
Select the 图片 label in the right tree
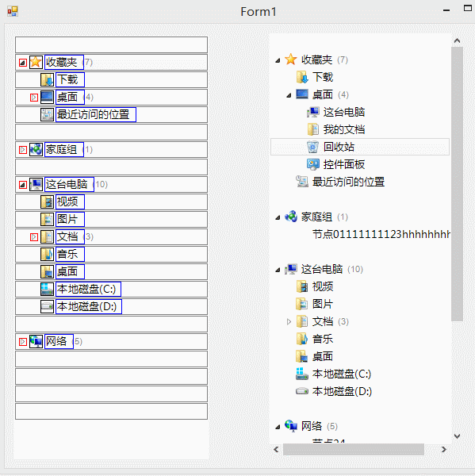click(x=323, y=304)
